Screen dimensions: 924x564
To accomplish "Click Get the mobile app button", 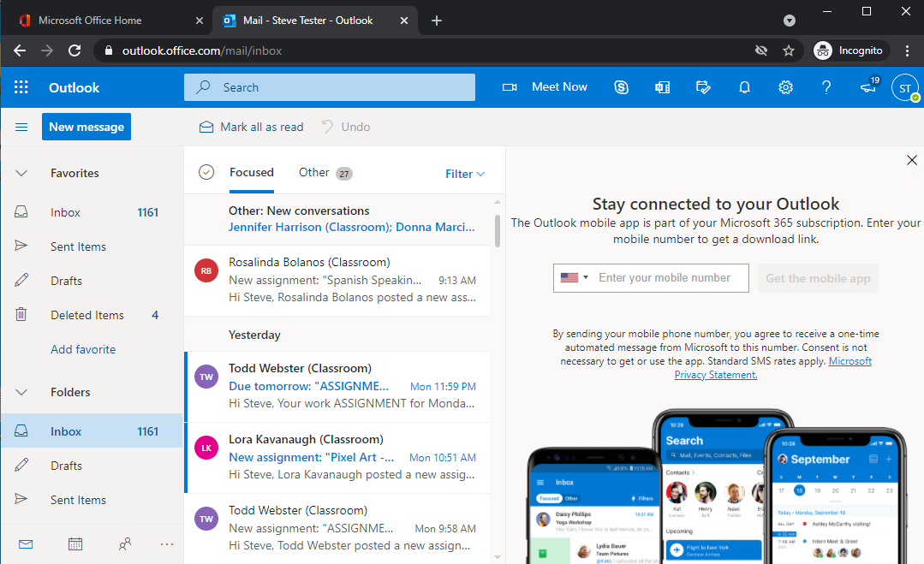I will tap(818, 278).
